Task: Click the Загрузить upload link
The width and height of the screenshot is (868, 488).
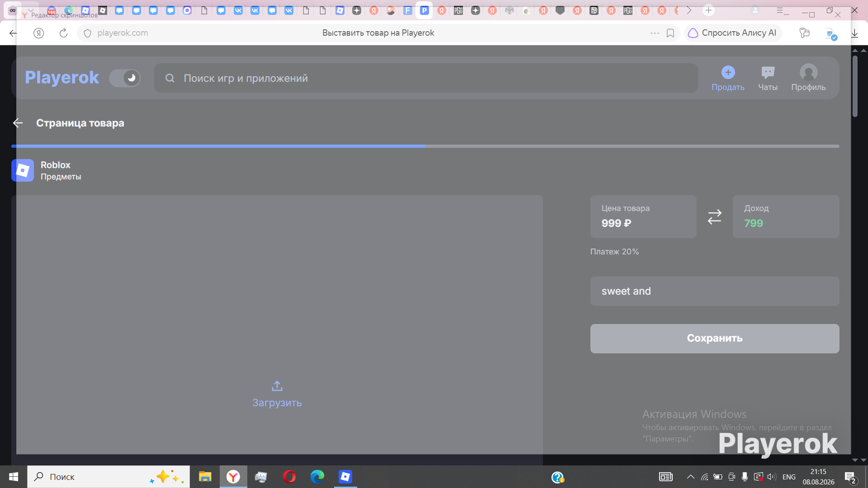Action: [x=277, y=403]
